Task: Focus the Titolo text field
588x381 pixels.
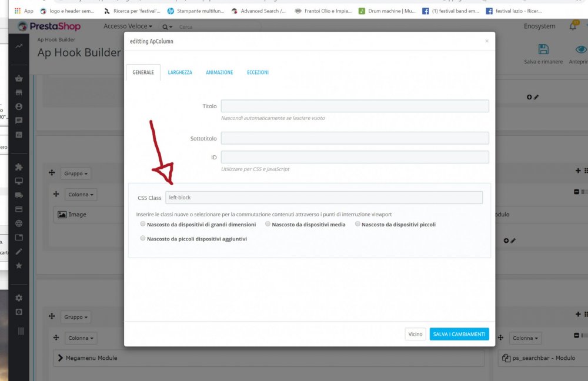Action: click(355, 106)
